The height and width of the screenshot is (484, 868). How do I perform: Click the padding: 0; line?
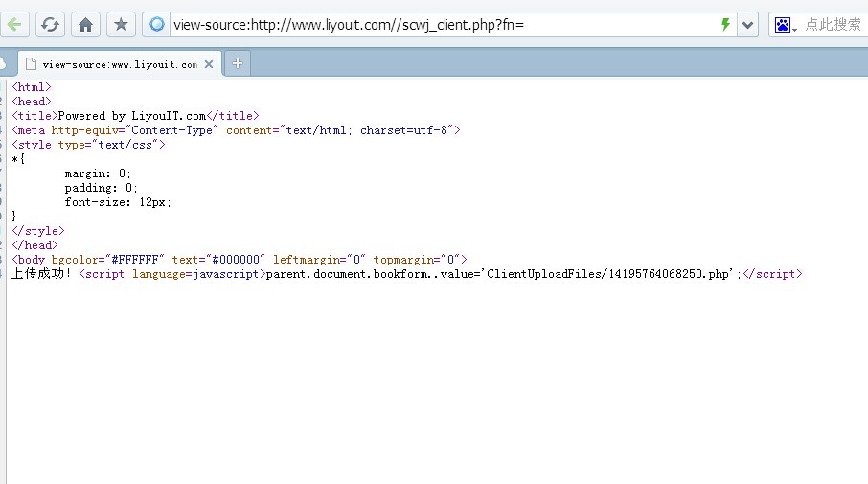point(101,188)
